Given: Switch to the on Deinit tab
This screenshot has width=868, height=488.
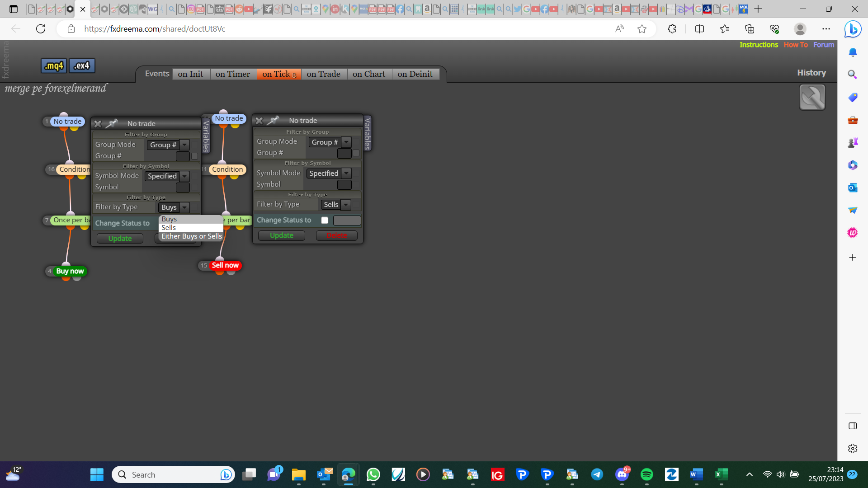Looking at the screenshot, I should pyautogui.click(x=415, y=74).
